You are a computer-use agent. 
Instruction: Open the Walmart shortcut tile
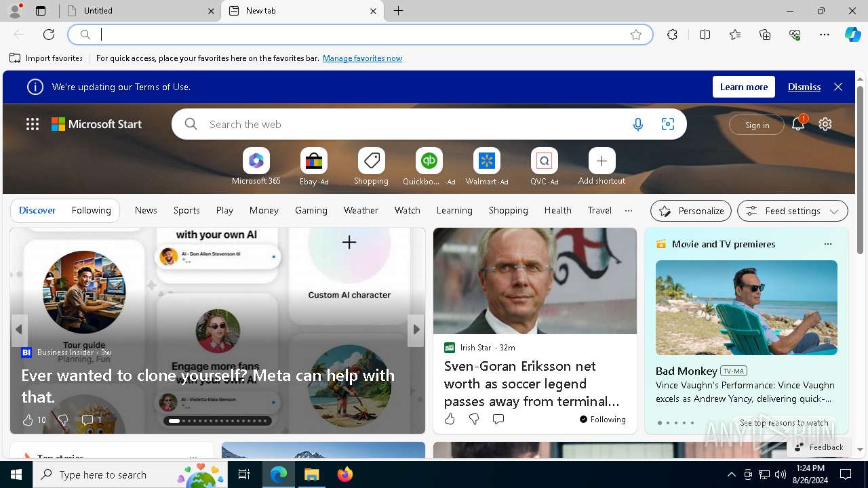(487, 166)
